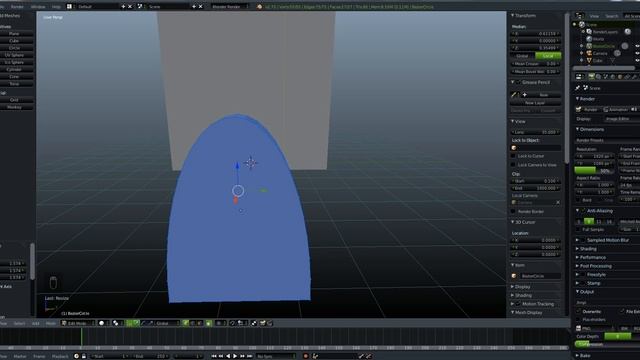Viewport: 640px width, 360px height.
Task: Adjust the resolution percentage slider
Action: coord(593,171)
